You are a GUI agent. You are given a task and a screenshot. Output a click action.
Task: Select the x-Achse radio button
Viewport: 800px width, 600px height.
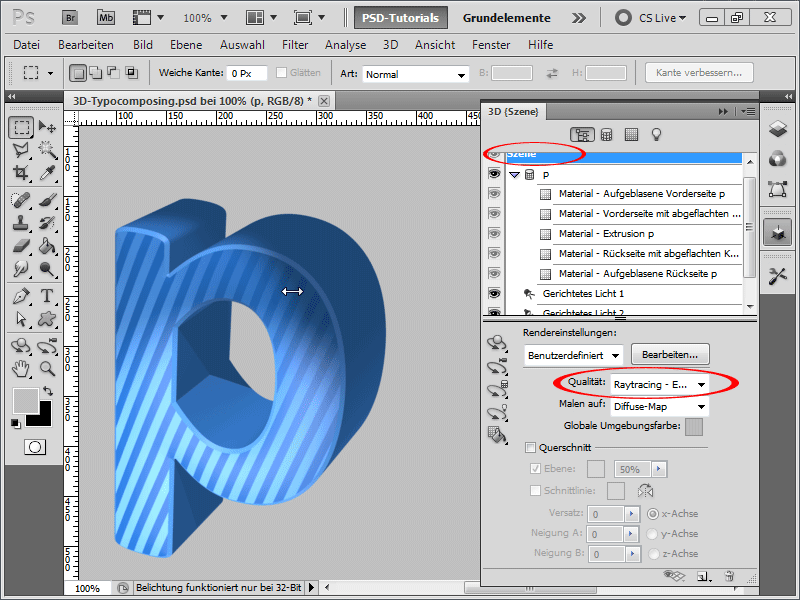pos(653,514)
